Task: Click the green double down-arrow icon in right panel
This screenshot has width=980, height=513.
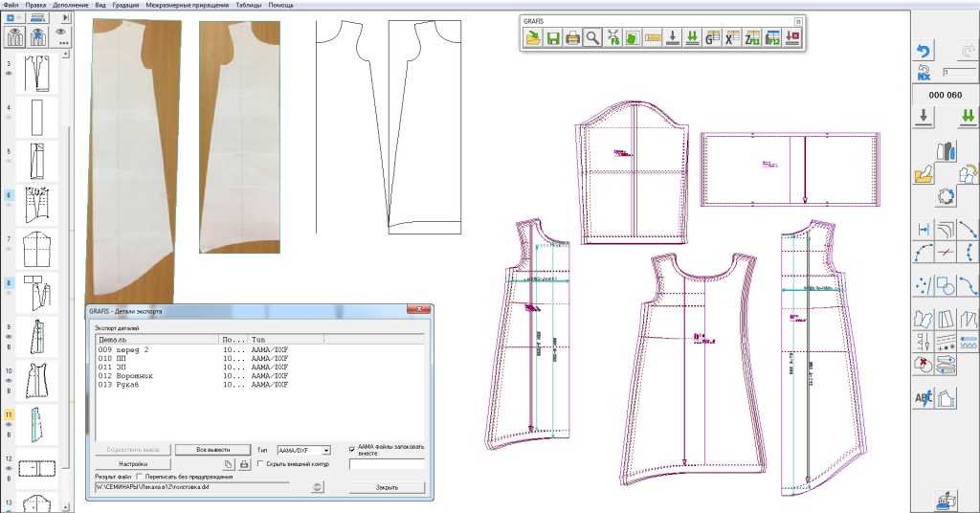Action: (x=968, y=116)
